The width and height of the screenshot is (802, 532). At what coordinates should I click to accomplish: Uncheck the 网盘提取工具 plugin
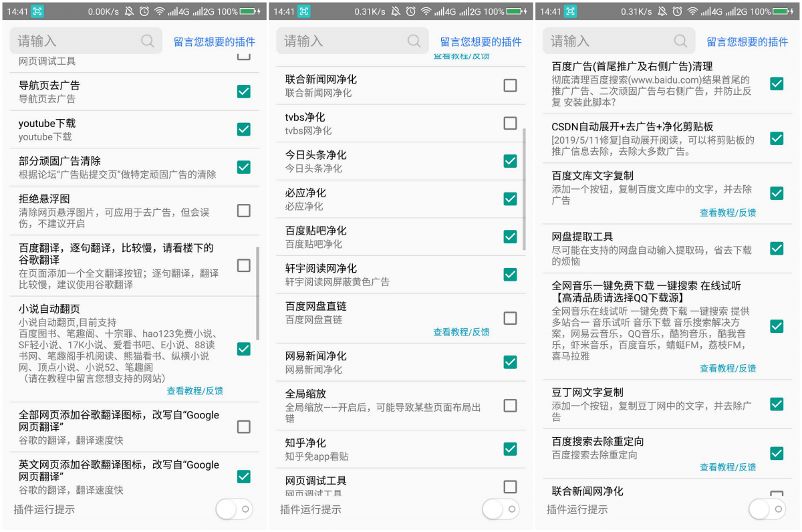tap(777, 248)
